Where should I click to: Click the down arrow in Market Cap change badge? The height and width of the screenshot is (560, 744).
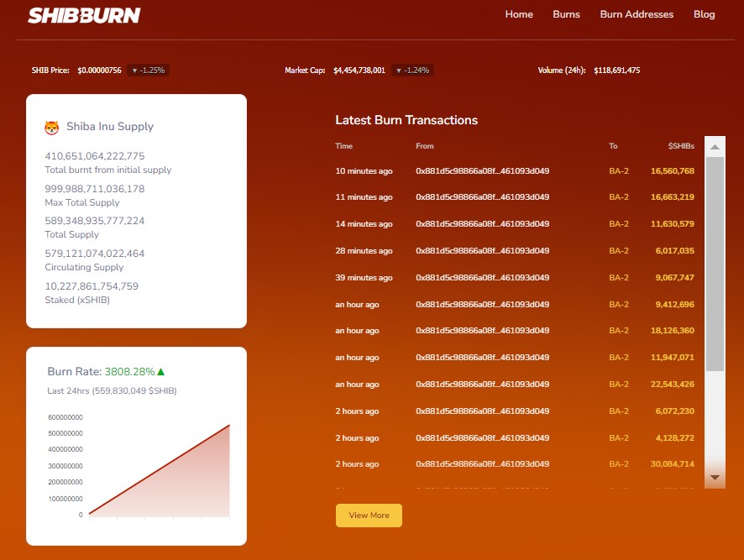pyautogui.click(x=401, y=70)
